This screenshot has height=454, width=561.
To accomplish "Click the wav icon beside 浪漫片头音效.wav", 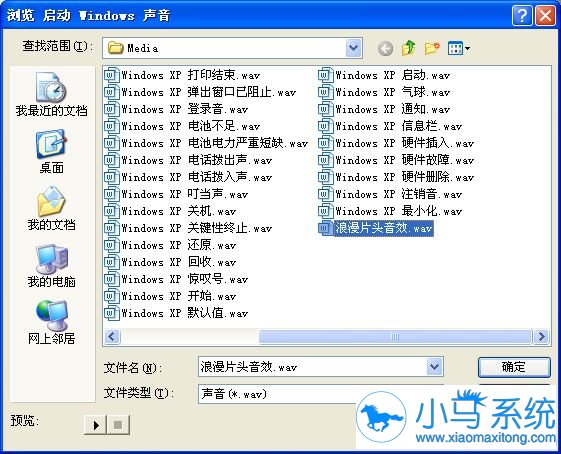I will (325, 228).
